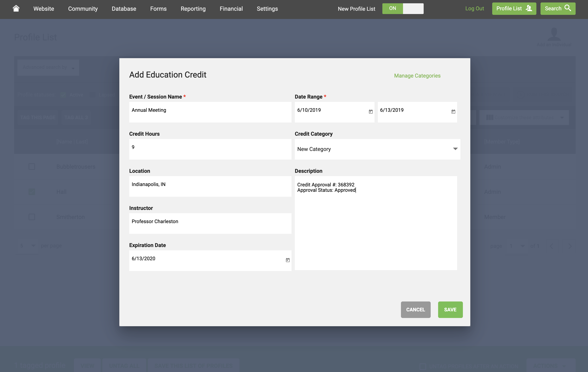Save the education credit
588x372 pixels.
pyautogui.click(x=450, y=310)
